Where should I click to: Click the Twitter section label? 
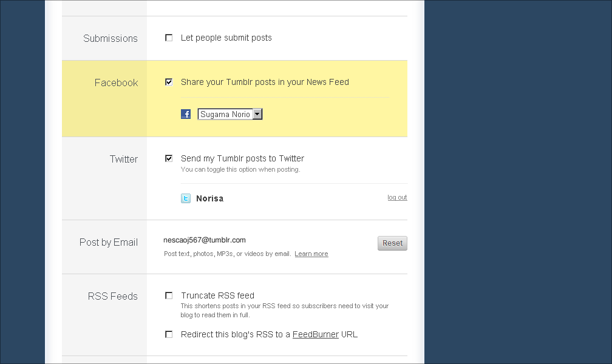click(124, 159)
